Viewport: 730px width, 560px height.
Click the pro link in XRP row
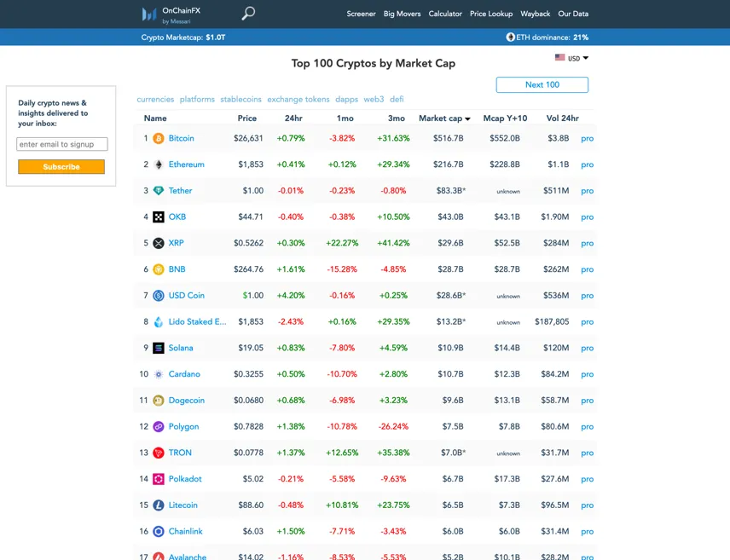(587, 244)
